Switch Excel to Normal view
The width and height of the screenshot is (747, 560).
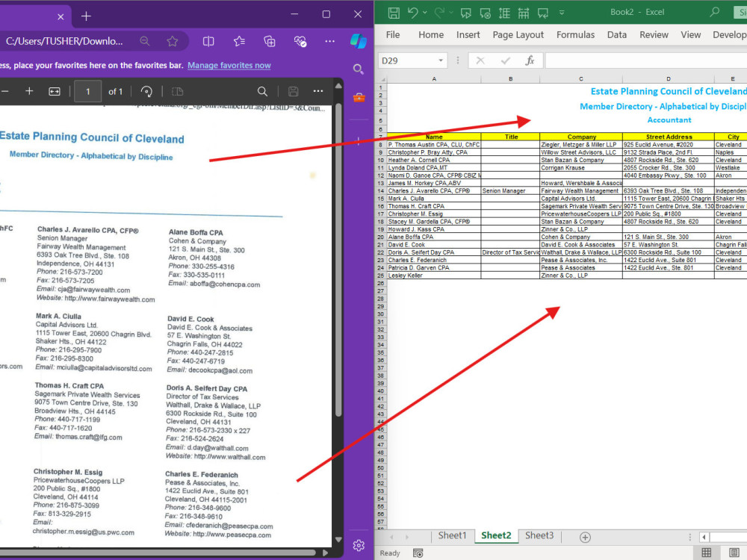(707, 553)
